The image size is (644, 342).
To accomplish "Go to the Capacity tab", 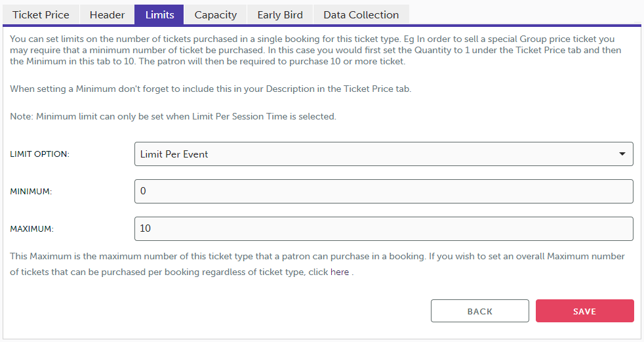I will (215, 14).
